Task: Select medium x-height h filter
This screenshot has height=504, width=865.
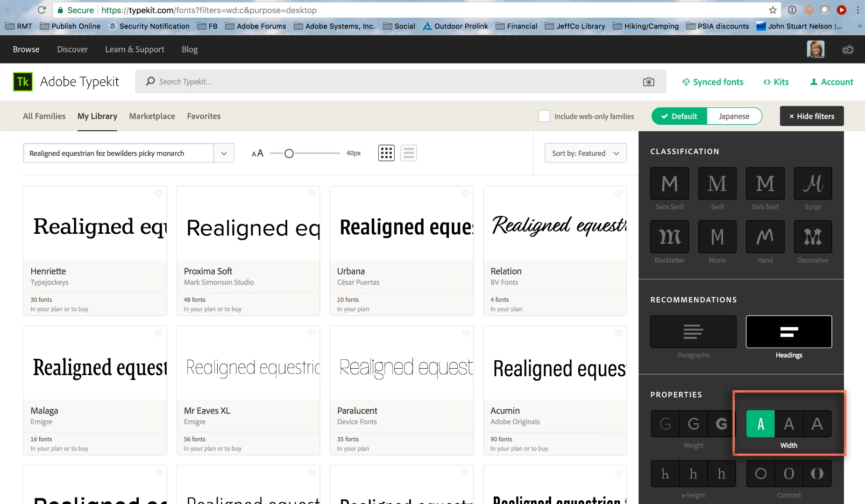Action: pyautogui.click(x=694, y=474)
